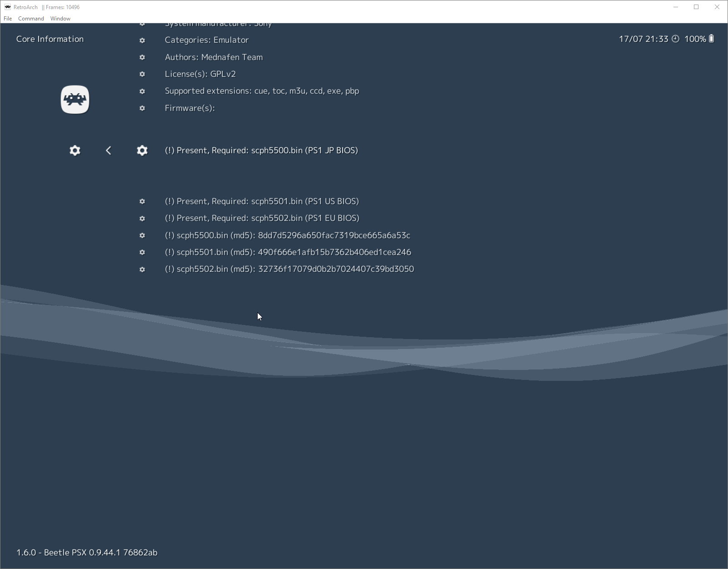
Task: Open the Window menu
Action: pos(60,19)
